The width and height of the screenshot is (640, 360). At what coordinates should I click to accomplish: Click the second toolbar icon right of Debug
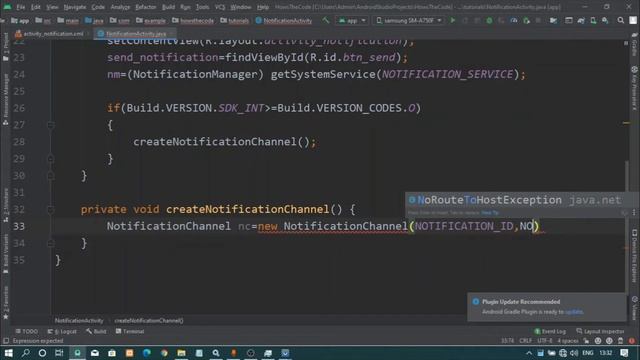(x=514, y=20)
